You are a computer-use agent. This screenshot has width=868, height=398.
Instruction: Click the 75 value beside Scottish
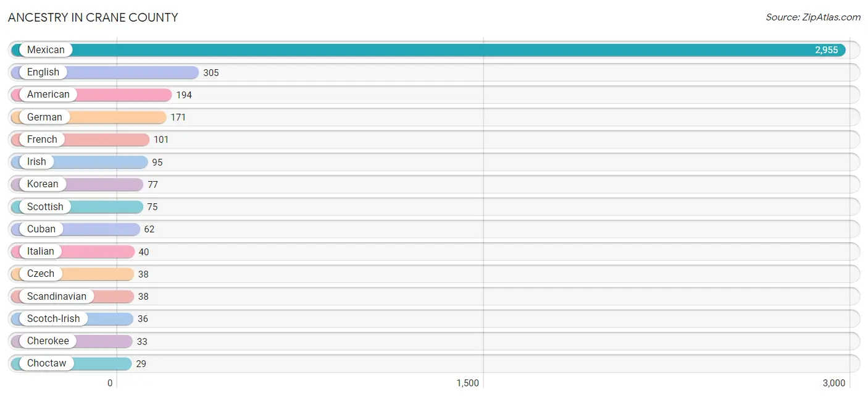[152, 207]
